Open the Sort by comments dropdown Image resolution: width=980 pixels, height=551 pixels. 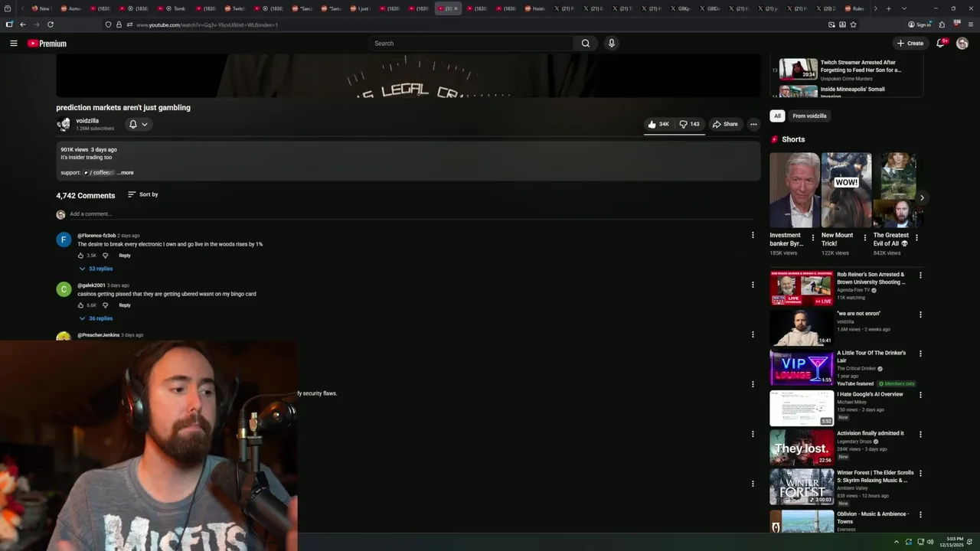143,194
